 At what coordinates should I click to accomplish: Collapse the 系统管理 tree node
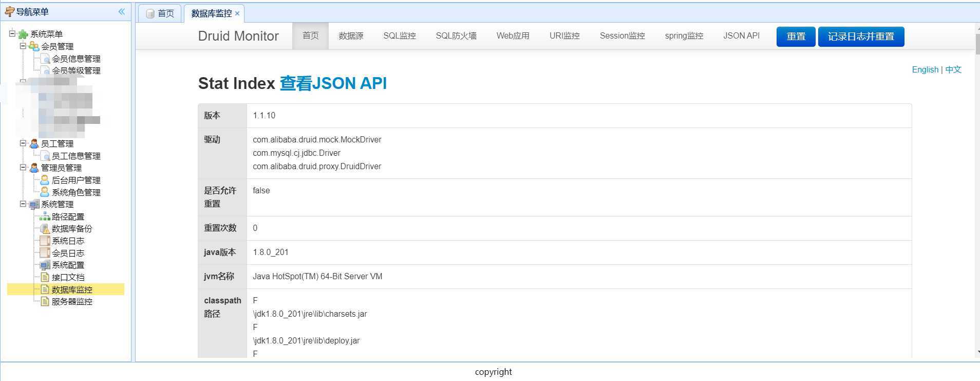pyautogui.click(x=23, y=204)
